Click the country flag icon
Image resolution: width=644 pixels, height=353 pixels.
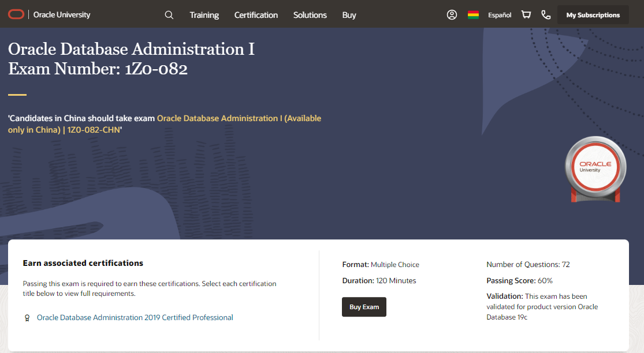tap(473, 15)
